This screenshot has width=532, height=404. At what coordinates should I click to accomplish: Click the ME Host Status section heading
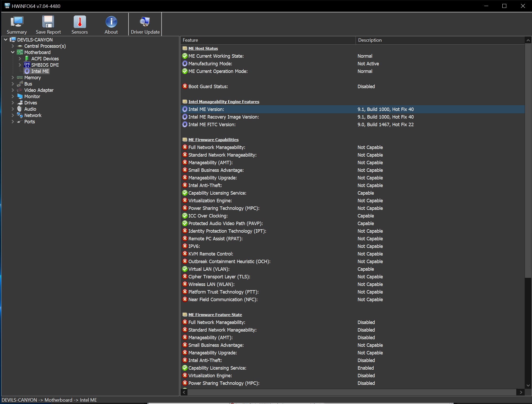point(203,49)
